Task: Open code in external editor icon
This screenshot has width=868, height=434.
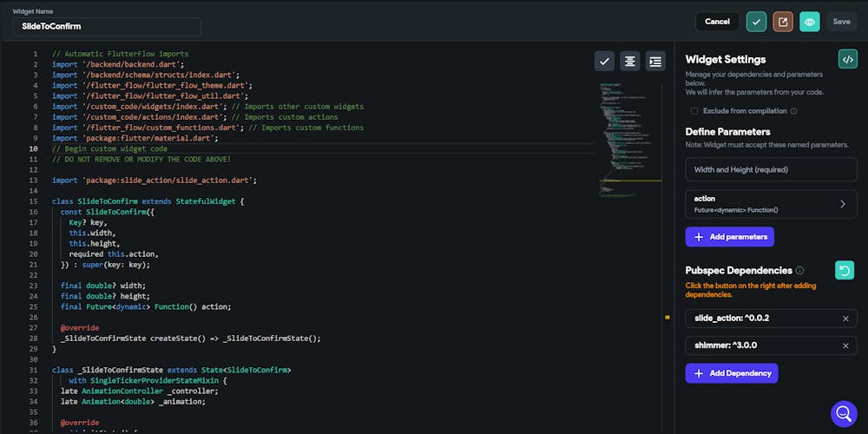Action: (783, 22)
